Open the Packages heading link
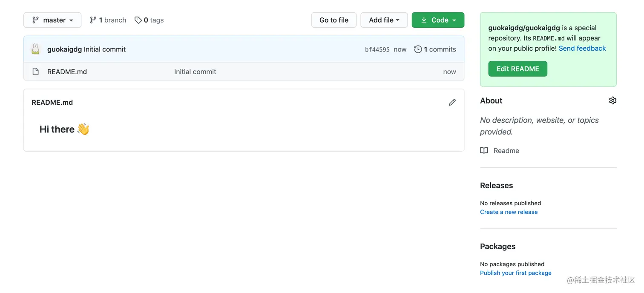Image resolution: width=644 pixels, height=293 pixels. [x=497, y=246]
